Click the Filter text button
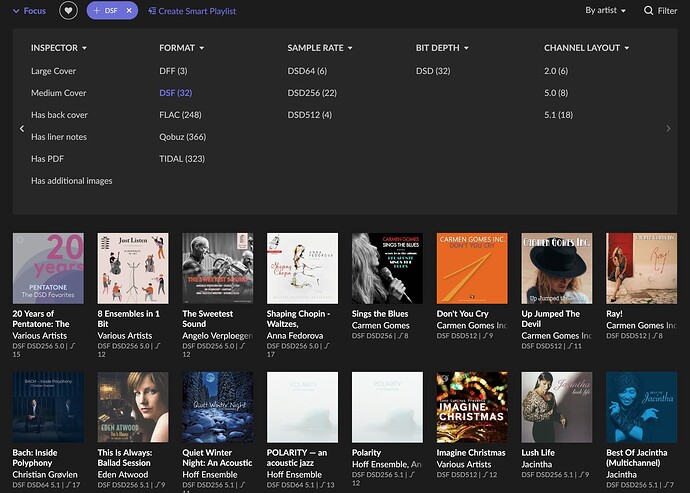This screenshot has height=493, width=690. click(668, 11)
